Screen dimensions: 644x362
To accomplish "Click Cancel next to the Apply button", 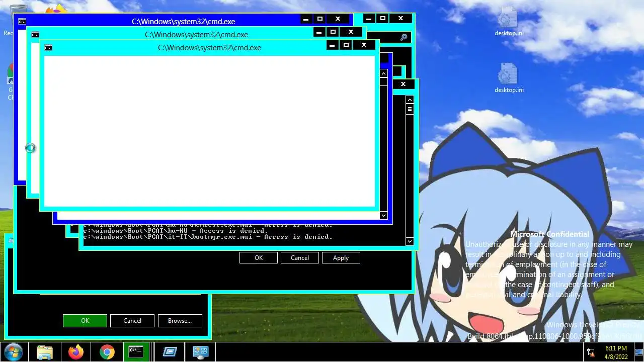I will coord(300,258).
